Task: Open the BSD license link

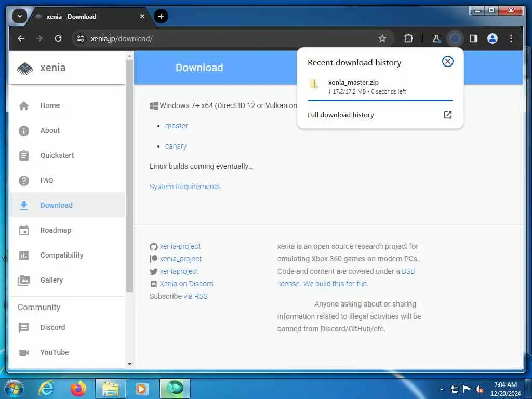Action: (x=346, y=277)
